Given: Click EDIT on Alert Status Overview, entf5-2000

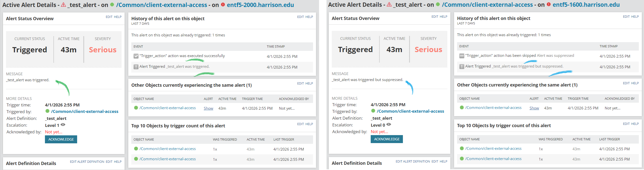Looking at the screenshot, I should (x=109, y=17).
